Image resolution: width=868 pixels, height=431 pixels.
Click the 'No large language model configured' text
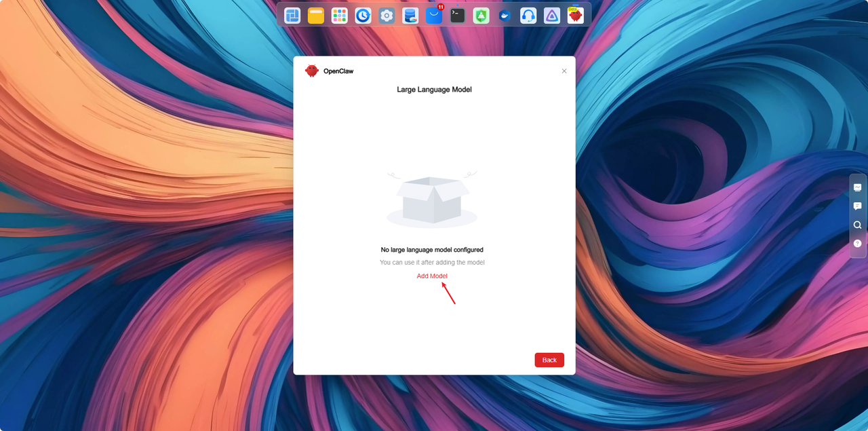(x=432, y=250)
